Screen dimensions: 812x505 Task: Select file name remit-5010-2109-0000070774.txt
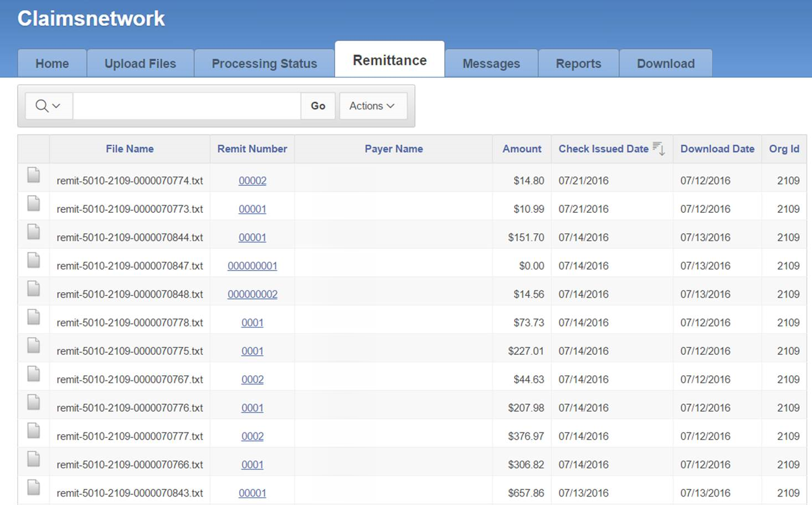[x=130, y=180]
